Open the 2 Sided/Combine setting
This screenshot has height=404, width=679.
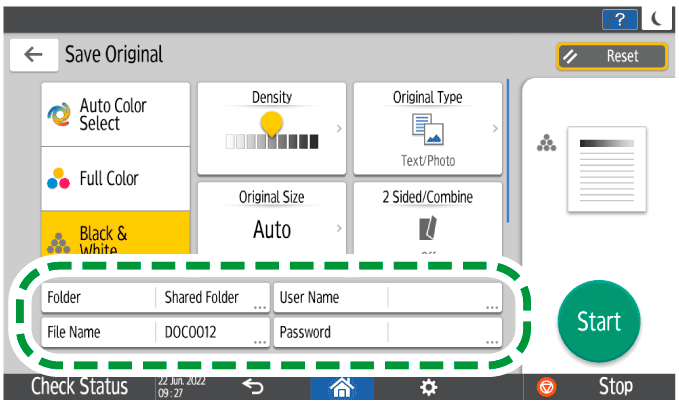pos(427,219)
